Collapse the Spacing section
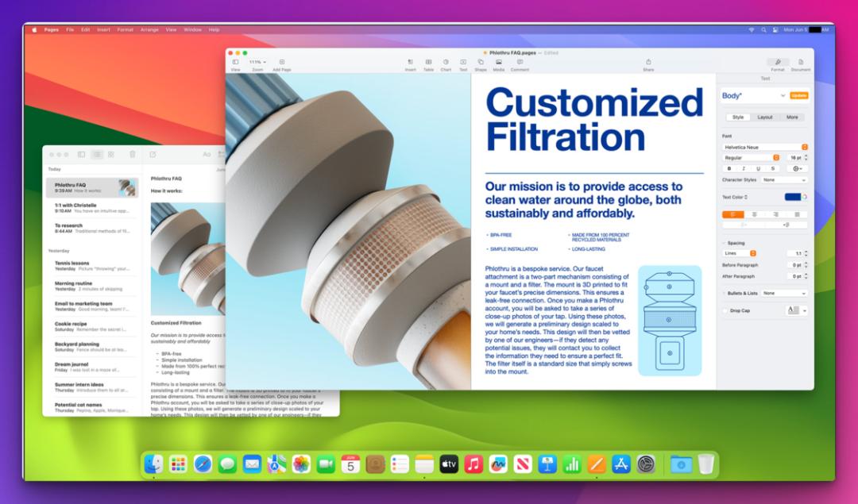This screenshot has width=858, height=504. coord(725,243)
